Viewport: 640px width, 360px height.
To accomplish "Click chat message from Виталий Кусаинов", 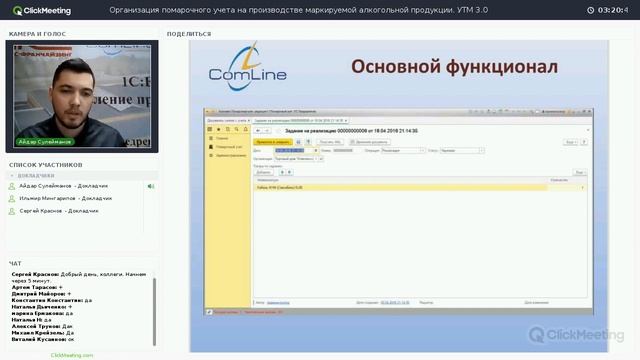I will [43, 340].
